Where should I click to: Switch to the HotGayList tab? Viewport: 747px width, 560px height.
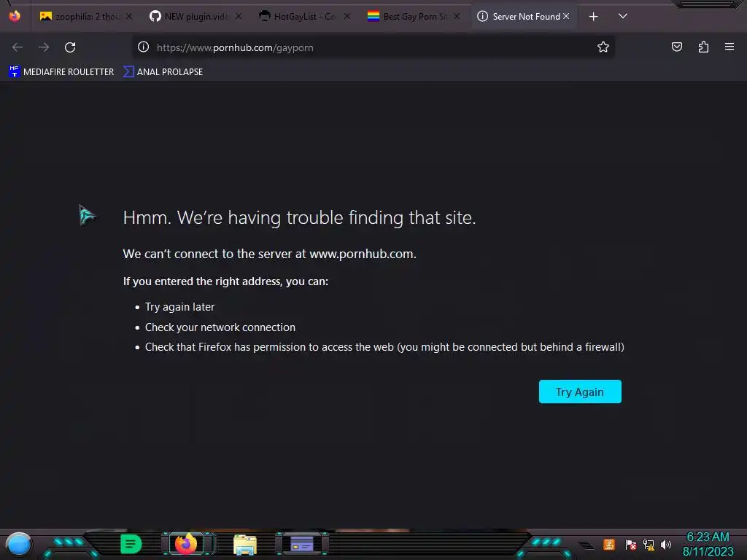[304, 16]
